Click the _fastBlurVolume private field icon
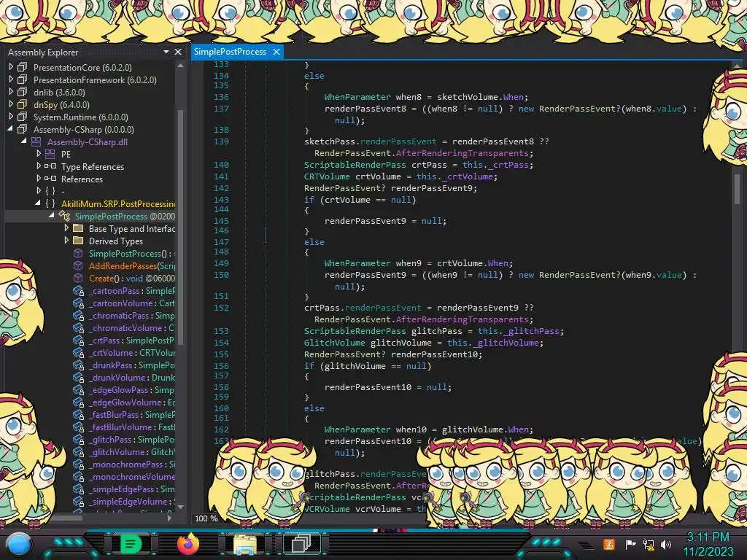This screenshot has width=747, height=560. point(78,427)
